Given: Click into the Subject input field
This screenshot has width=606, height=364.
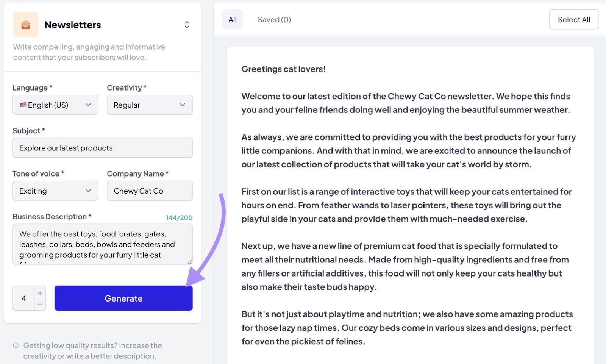Looking at the screenshot, I should coord(102,148).
